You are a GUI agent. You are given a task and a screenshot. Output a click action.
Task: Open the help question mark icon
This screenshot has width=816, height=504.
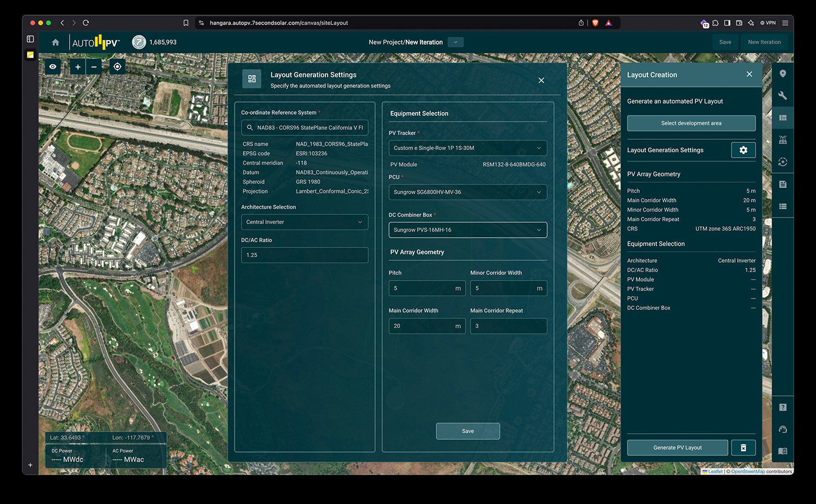click(x=783, y=407)
